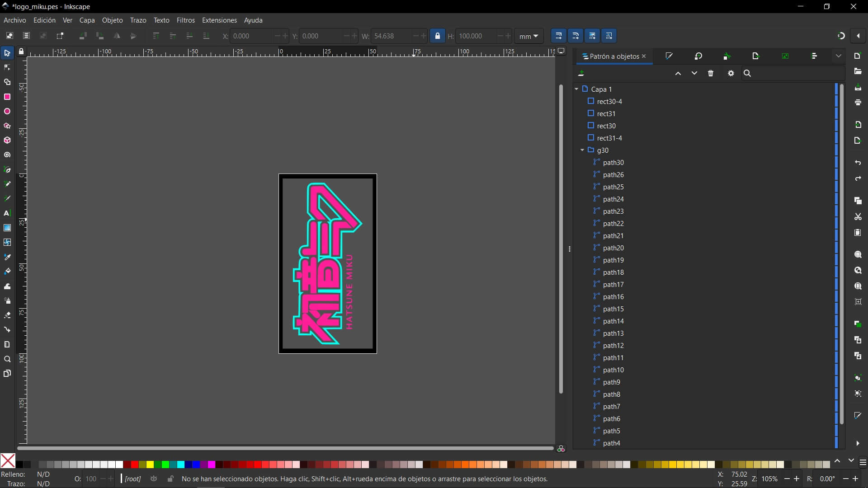Toggle scale stroke width with object
Viewport: 868px width, 488px height.
click(558, 36)
